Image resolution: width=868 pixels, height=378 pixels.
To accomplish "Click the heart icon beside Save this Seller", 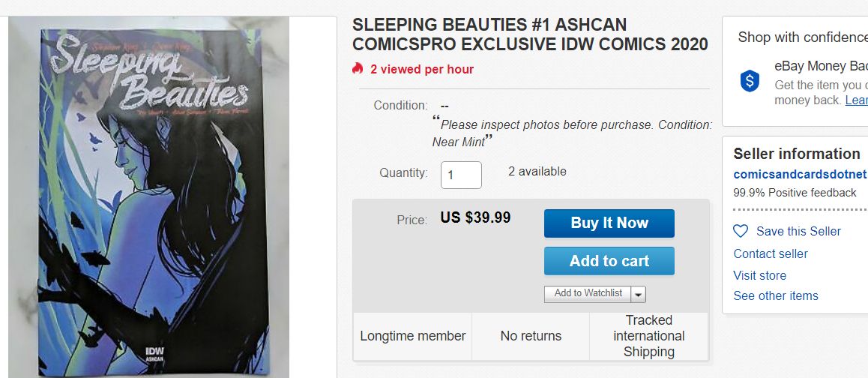I will (740, 231).
